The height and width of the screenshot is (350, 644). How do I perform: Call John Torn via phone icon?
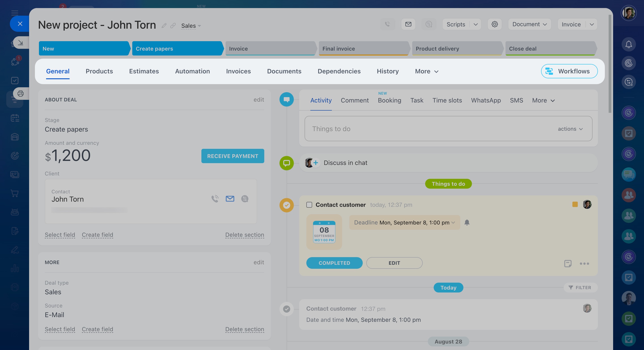click(215, 199)
